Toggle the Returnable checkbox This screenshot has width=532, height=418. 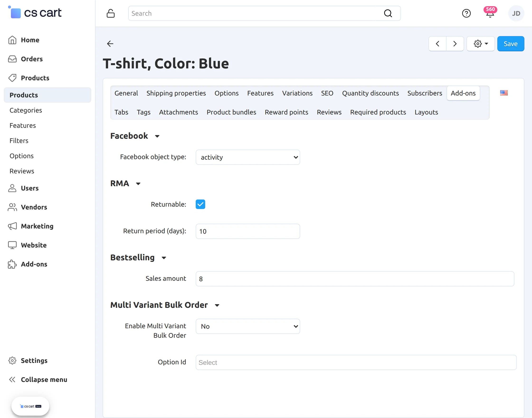click(x=200, y=204)
